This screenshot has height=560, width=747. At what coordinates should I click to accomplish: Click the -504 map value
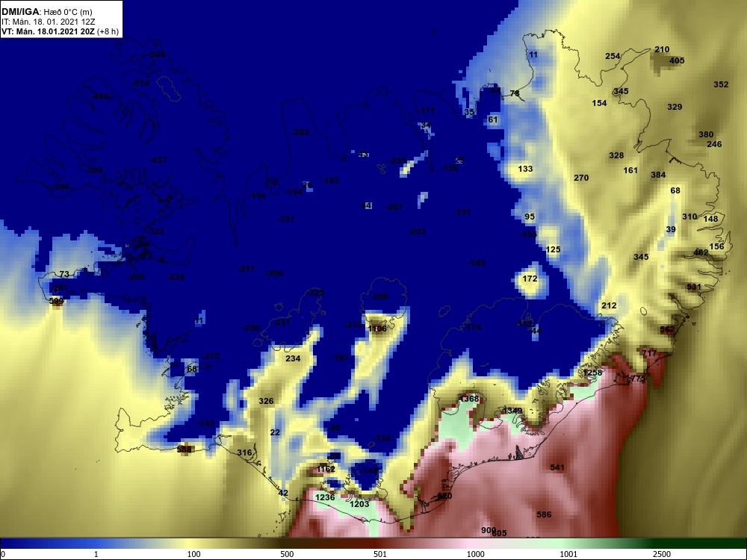[157, 55]
